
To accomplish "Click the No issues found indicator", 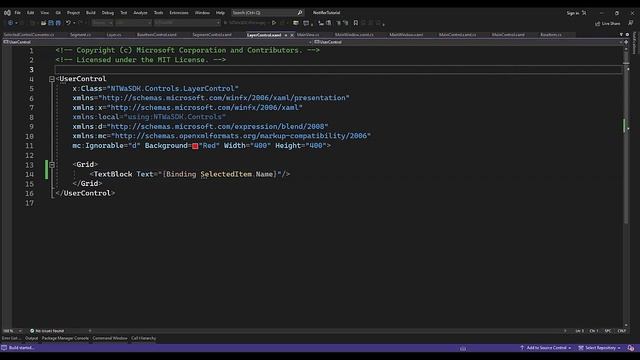I will point(47,331).
